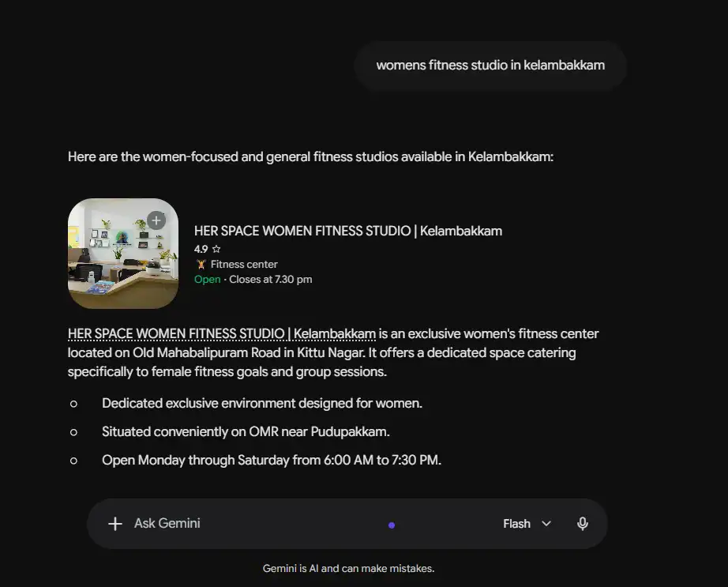Open the HER SPACE studio photo thumbnail

point(123,254)
